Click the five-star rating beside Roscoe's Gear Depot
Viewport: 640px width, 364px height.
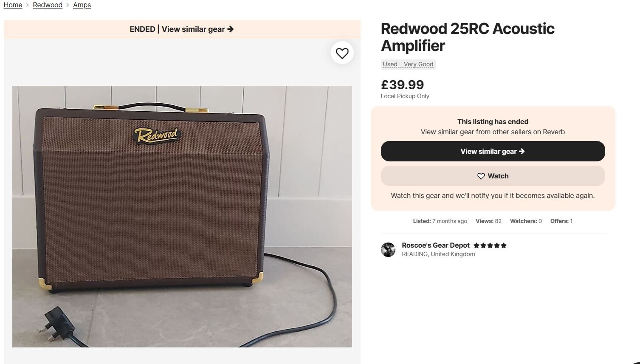(490, 245)
